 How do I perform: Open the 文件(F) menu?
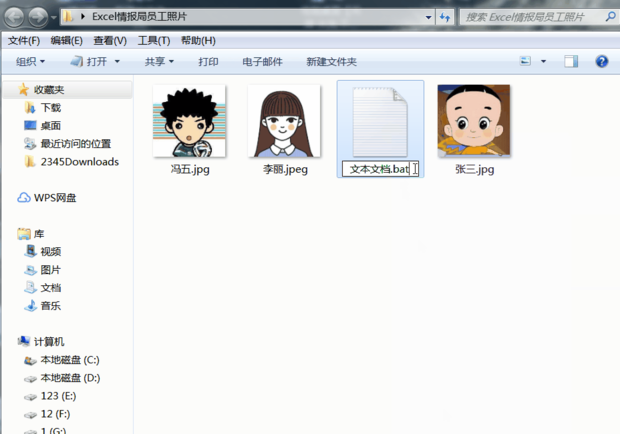(24, 41)
